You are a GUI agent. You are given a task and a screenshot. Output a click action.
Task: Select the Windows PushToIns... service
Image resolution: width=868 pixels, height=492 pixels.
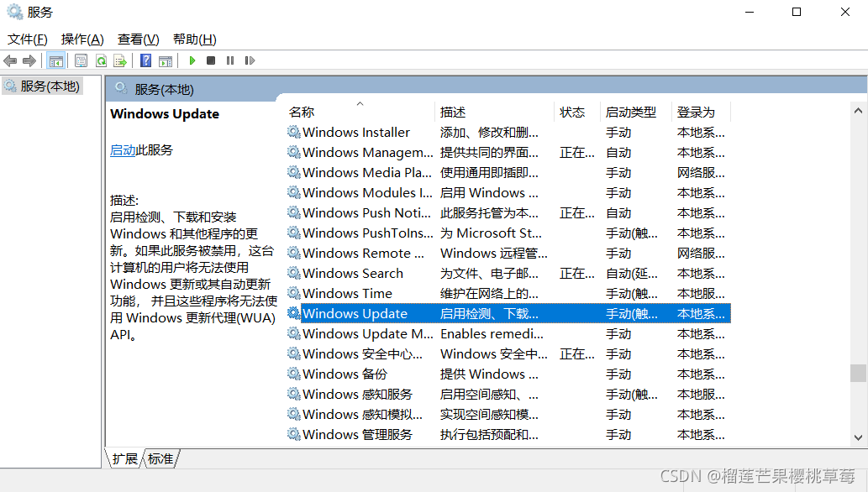(367, 233)
